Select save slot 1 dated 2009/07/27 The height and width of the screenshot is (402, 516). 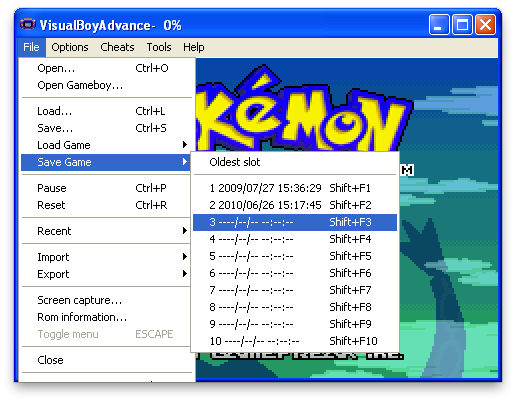pyautogui.click(x=295, y=188)
